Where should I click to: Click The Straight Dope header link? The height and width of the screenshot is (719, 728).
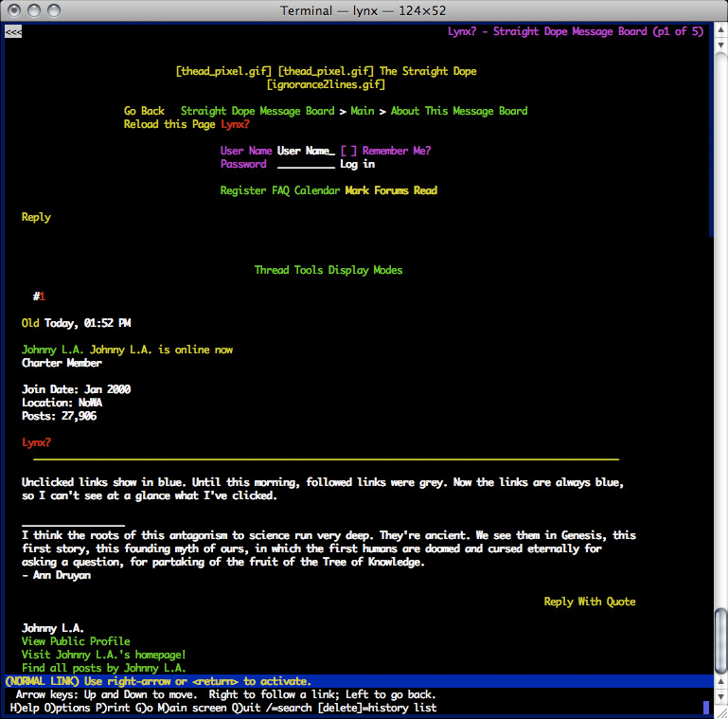[428, 71]
